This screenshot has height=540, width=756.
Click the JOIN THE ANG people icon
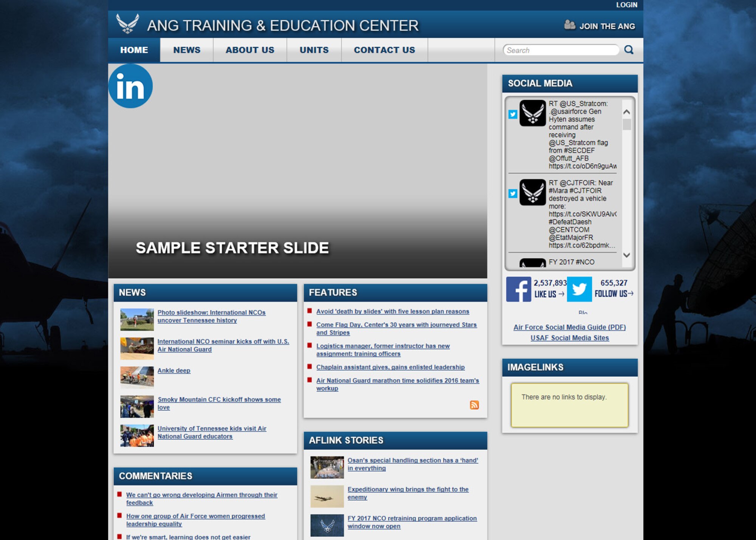pos(567,25)
